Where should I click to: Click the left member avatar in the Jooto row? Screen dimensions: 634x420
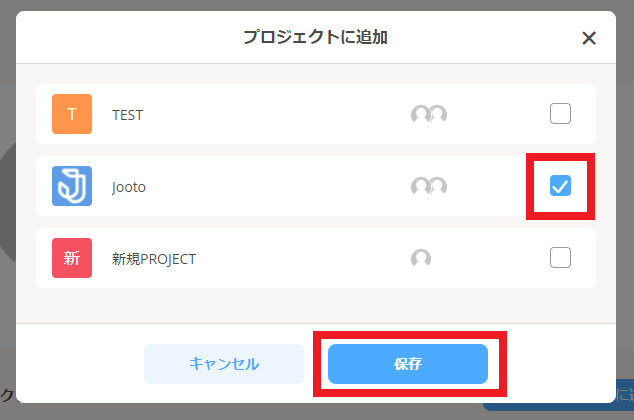pos(421,186)
